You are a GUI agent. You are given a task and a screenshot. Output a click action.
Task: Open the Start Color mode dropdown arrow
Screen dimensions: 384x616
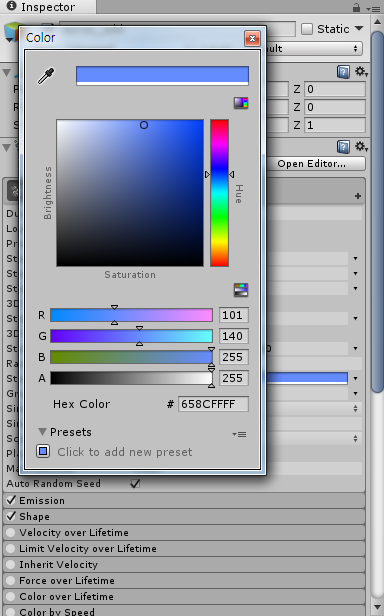[x=356, y=379]
